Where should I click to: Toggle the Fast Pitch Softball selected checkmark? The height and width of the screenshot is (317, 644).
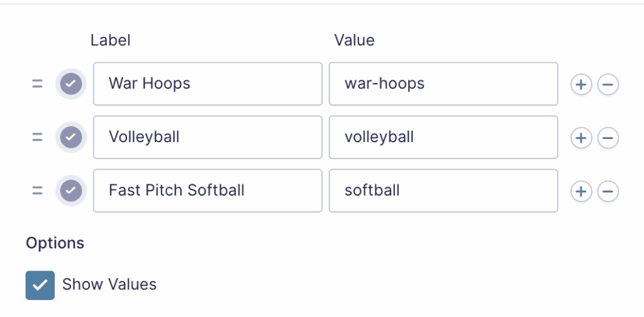click(71, 191)
